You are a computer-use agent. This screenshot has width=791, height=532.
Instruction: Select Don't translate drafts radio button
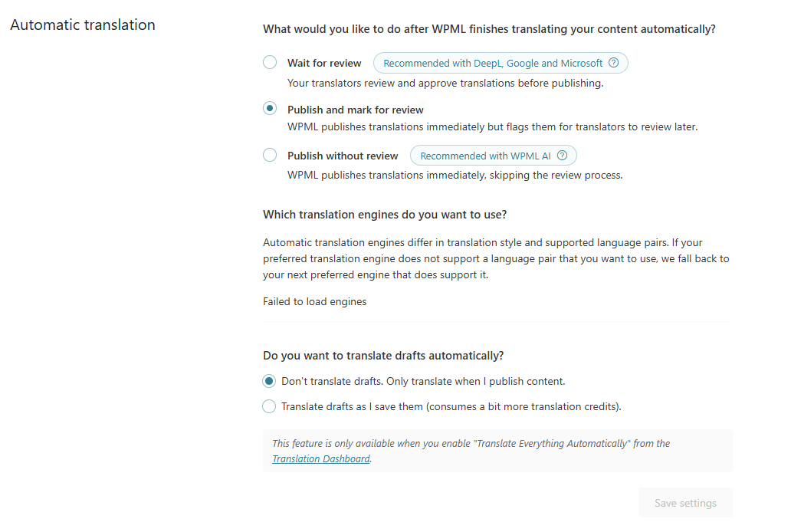269,381
